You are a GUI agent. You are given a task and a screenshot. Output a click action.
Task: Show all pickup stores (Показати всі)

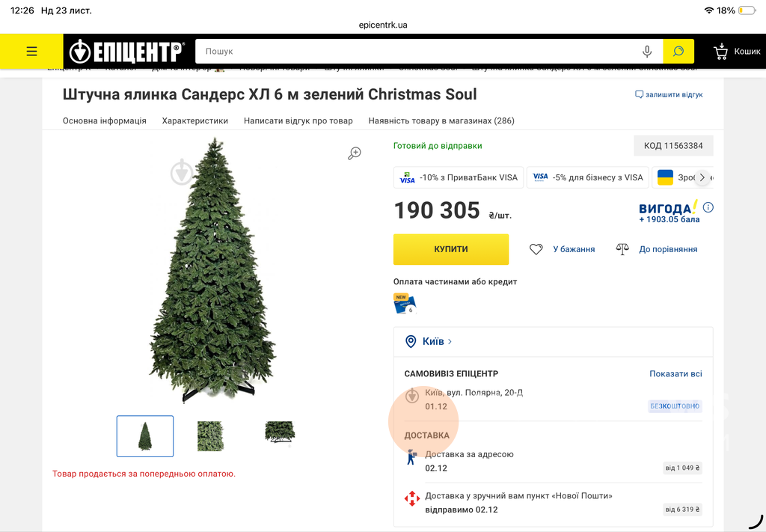click(x=675, y=374)
